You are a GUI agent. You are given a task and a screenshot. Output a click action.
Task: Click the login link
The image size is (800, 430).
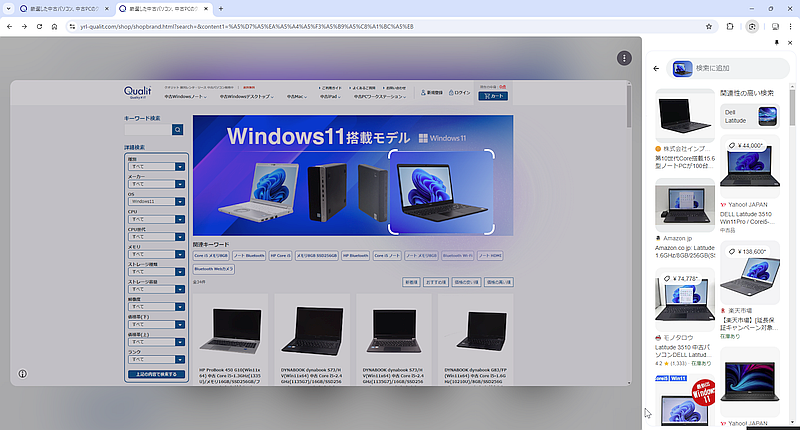point(459,93)
